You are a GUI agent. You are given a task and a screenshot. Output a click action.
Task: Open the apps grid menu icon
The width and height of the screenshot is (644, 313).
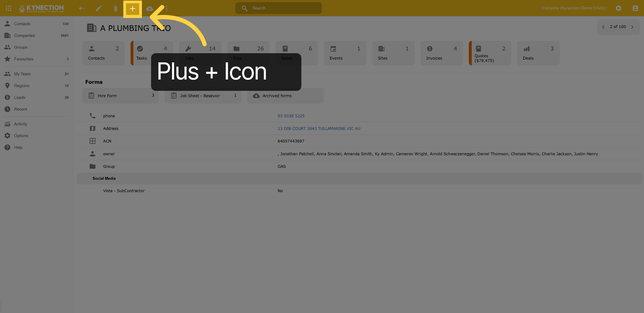9,8
